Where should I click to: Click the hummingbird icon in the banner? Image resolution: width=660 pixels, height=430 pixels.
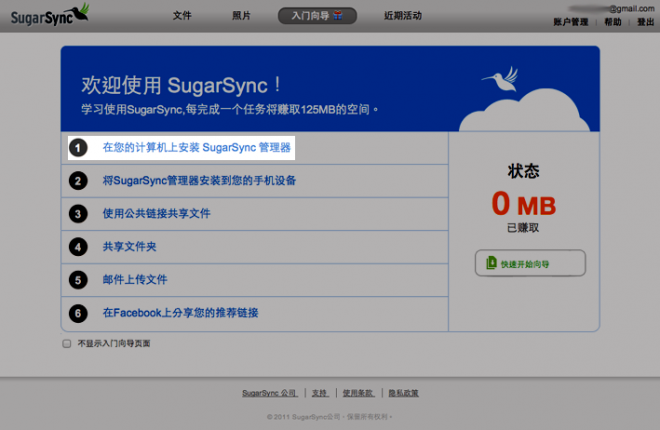496,78
